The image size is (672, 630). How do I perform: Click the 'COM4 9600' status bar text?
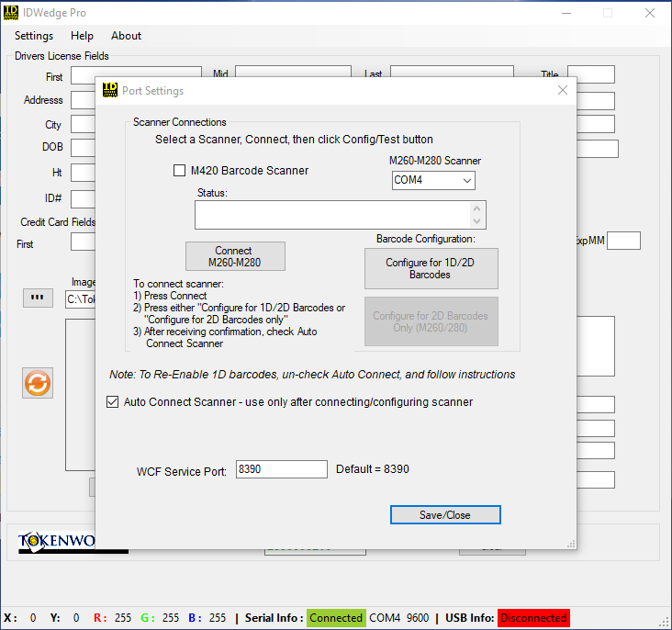(399, 618)
